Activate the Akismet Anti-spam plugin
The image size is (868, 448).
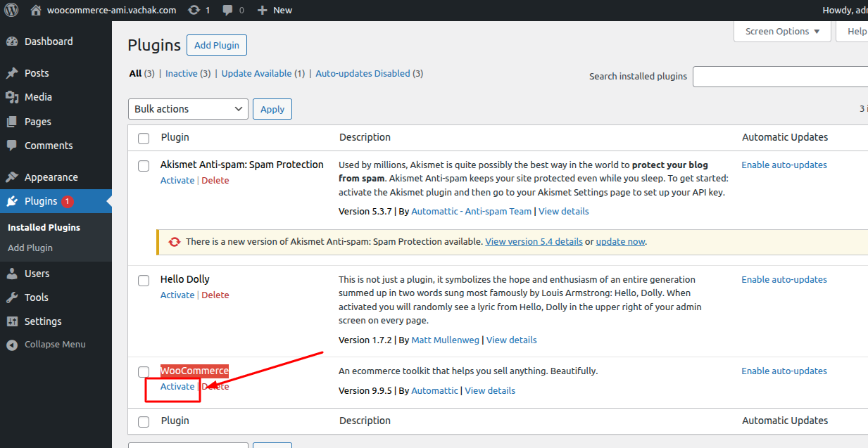pos(177,180)
